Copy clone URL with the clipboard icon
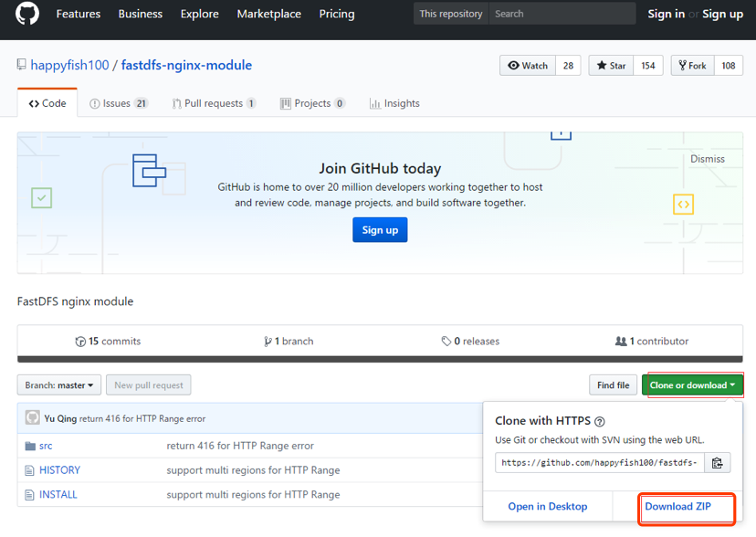Viewport: 756px width, 537px height. (717, 463)
